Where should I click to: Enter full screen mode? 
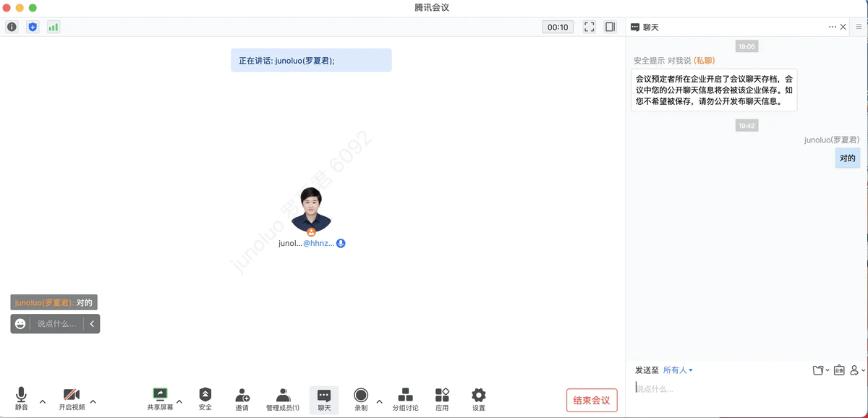(590, 27)
